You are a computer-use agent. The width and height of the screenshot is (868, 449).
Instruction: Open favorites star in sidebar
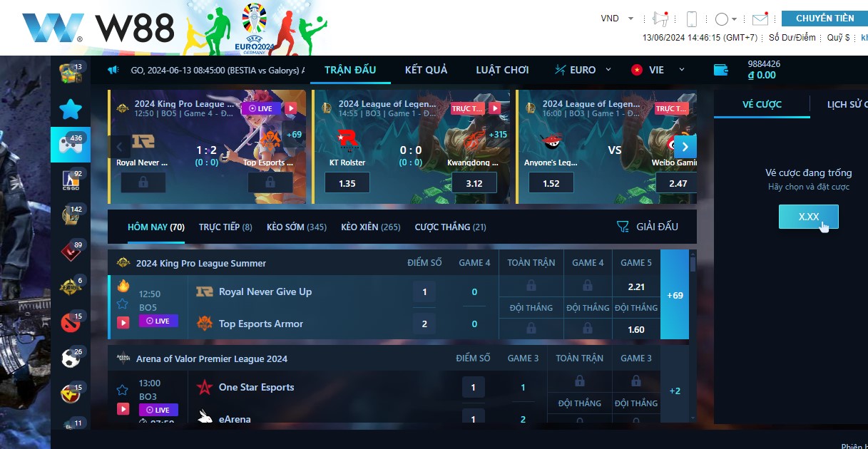[71, 109]
